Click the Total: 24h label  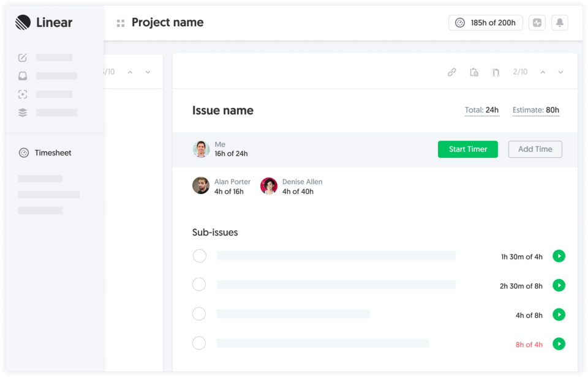482,110
